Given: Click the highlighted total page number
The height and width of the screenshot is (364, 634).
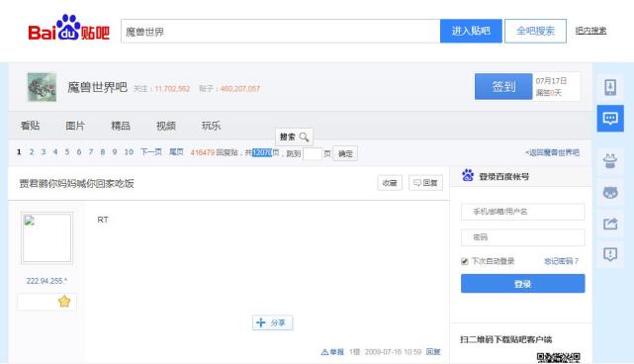Looking at the screenshot, I should (262, 153).
